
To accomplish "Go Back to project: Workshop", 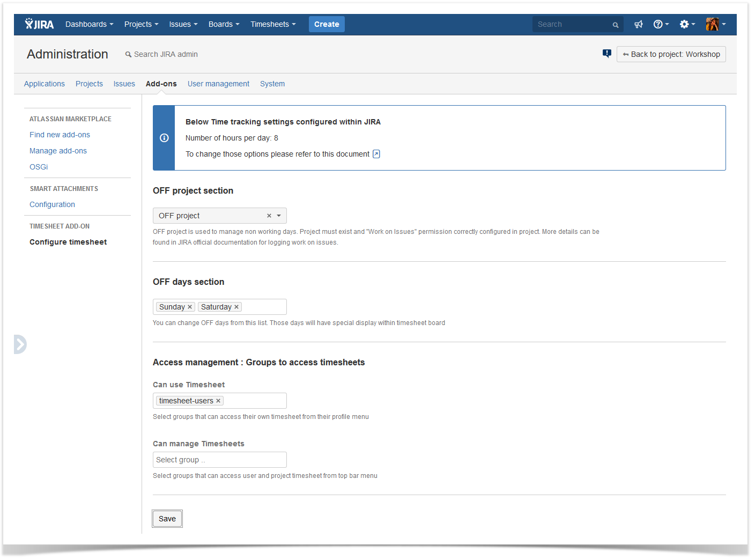I will click(x=671, y=54).
